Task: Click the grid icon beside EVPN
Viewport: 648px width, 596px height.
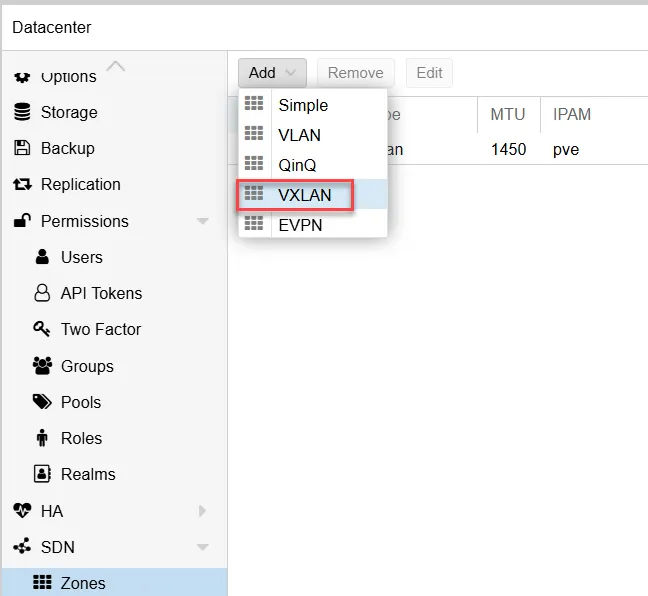Action: click(x=254, y=223)
